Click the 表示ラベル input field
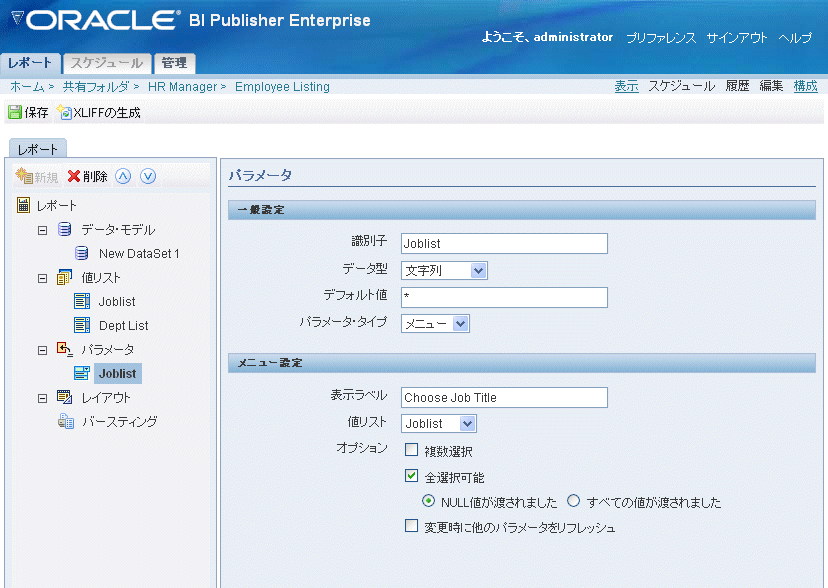The width and height of the screenshot is (828, 588). pyautogui.click(x=504, y=397)
